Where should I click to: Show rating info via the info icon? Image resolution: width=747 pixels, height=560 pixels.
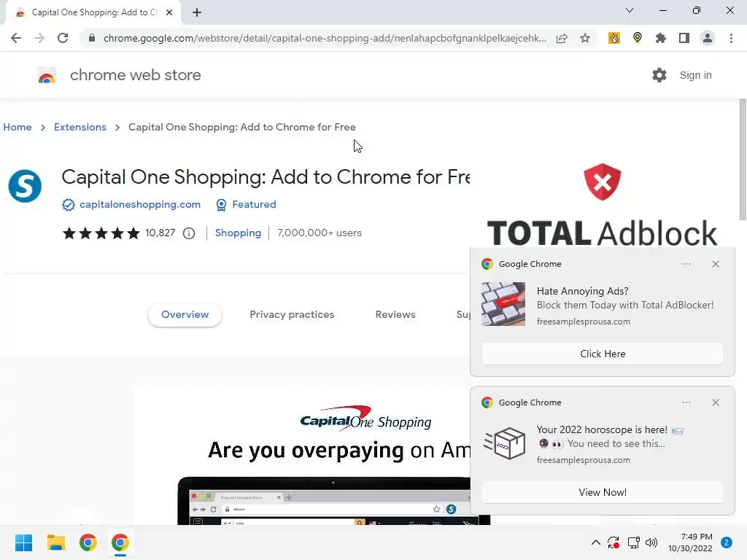coord(189,233)
